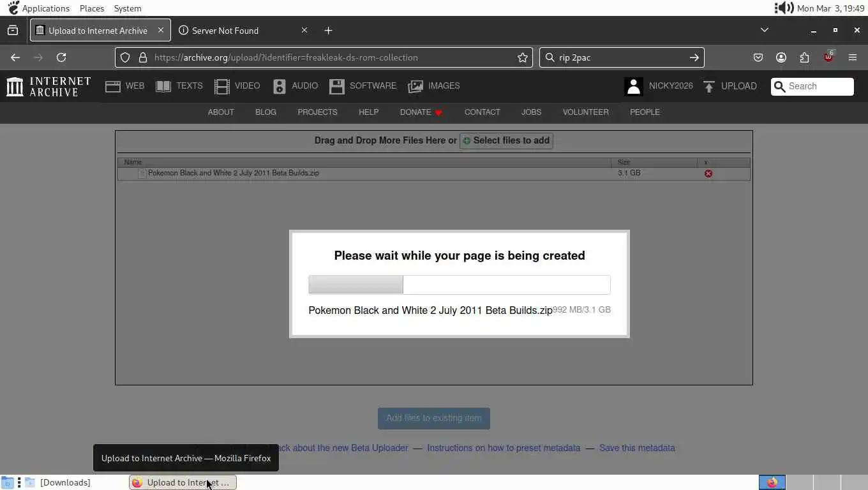Click the 3.1 GB size value
Image resolution: width=868 pixels, height=490 pixels.
coord(629,174)
